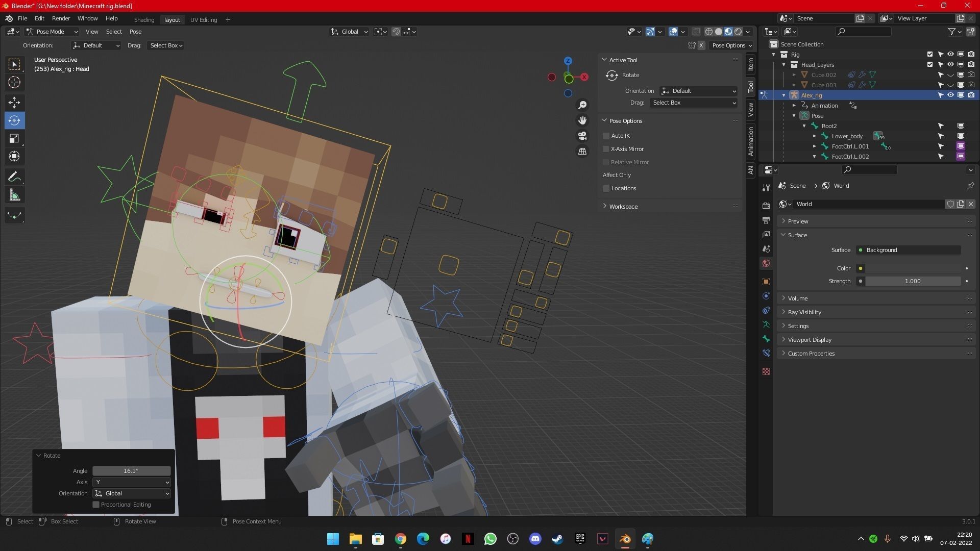Select the Select Box tool in the toolbar
The width and height of the screenshot is (980, 551).
point(14,64)
